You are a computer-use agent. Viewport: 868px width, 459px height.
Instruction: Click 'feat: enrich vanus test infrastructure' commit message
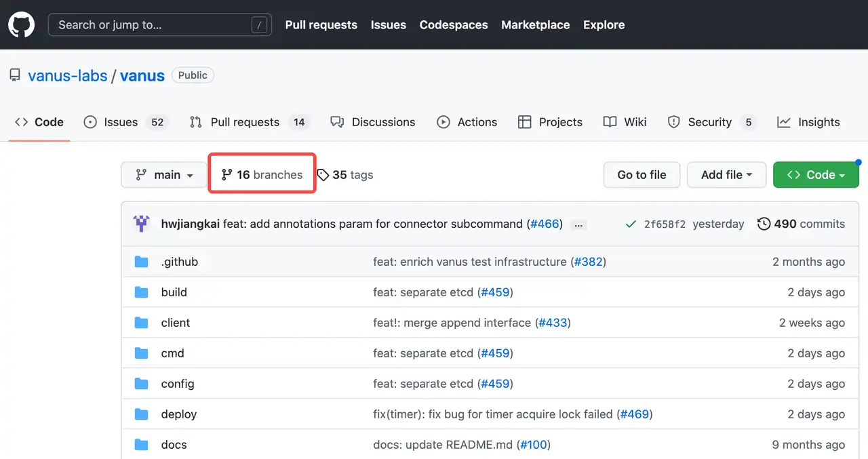pyautogui.click(x=469, y=262)
